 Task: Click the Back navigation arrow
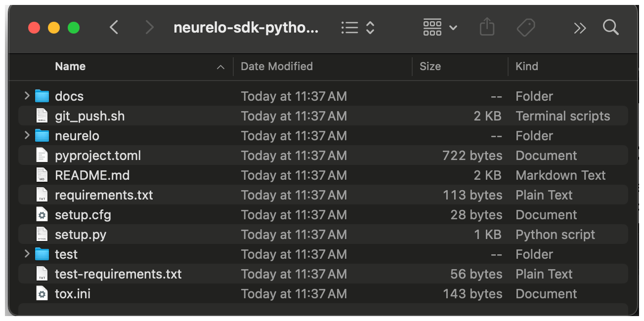[x=114, y=28]
